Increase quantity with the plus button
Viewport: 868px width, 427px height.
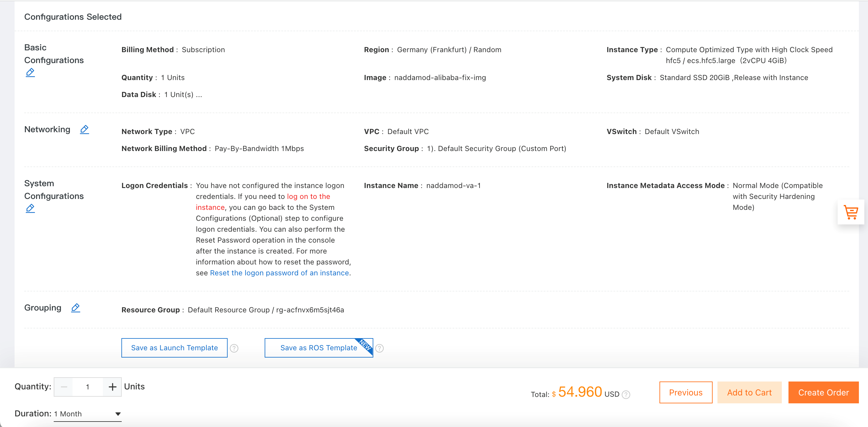tap(112, 387)
